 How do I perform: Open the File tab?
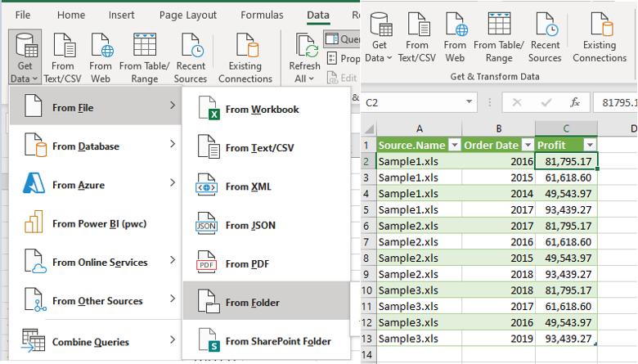point(23,15)
